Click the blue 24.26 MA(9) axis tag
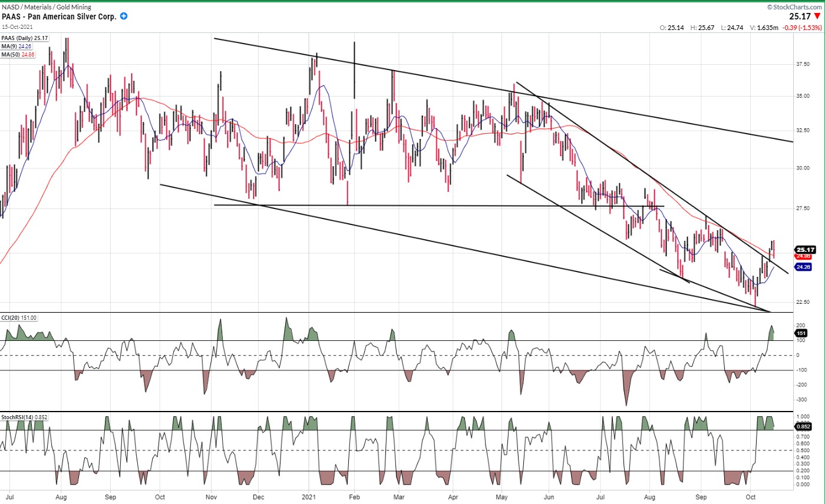Viewport: 825px width, 504px height. [804, 267]
